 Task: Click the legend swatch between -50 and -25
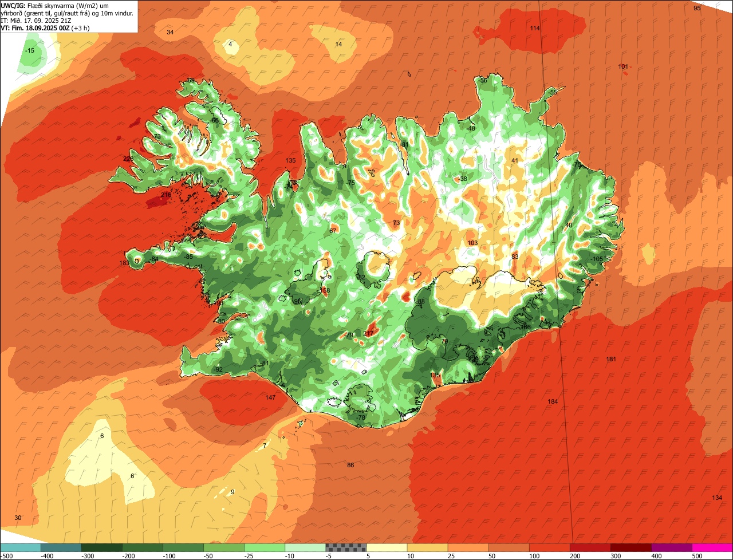[x=223, y=547]
